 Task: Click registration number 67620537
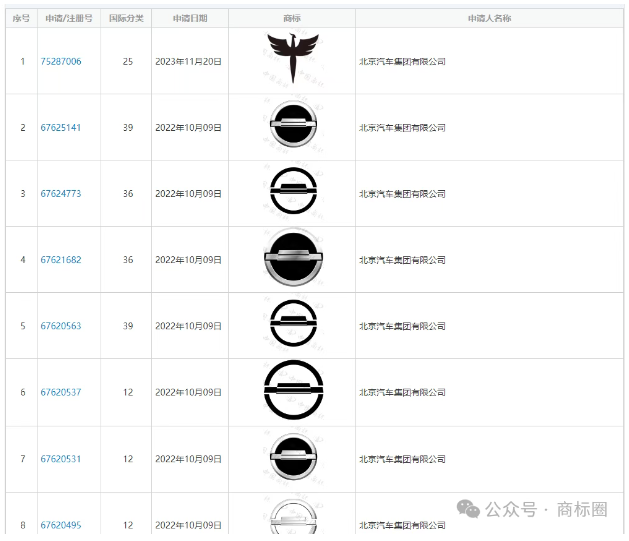point(61,392)
